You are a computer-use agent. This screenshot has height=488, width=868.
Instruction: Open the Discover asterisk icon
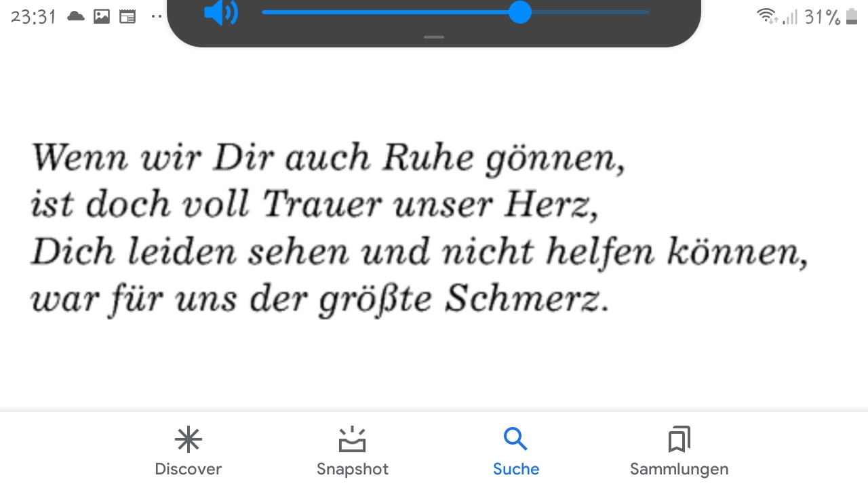tap(189, 440)
